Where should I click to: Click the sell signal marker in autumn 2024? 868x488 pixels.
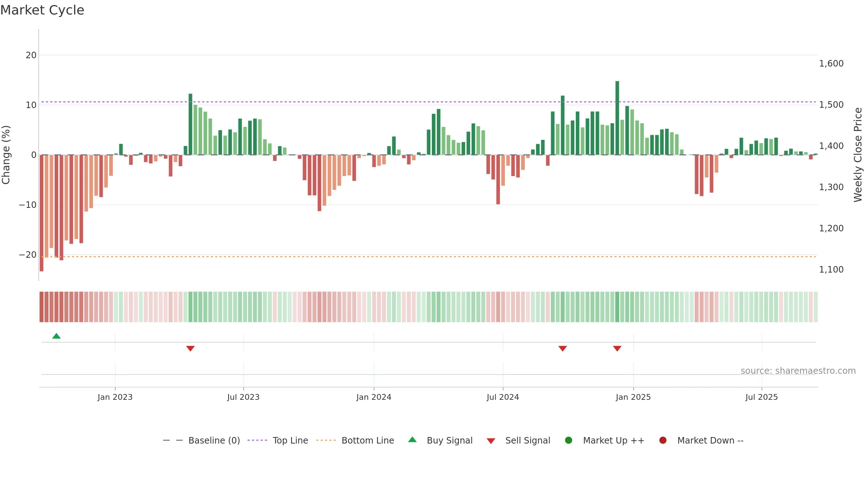[x=563, y=348]
